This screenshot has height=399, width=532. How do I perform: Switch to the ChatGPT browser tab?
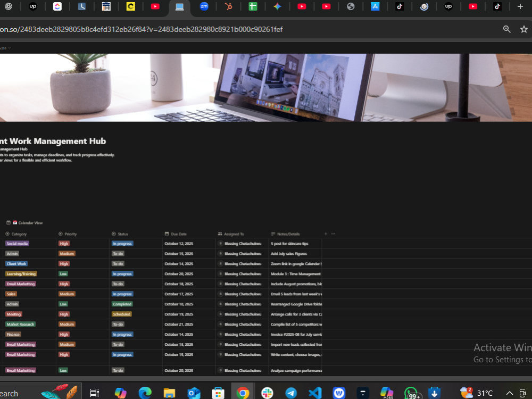coord(9,6)
